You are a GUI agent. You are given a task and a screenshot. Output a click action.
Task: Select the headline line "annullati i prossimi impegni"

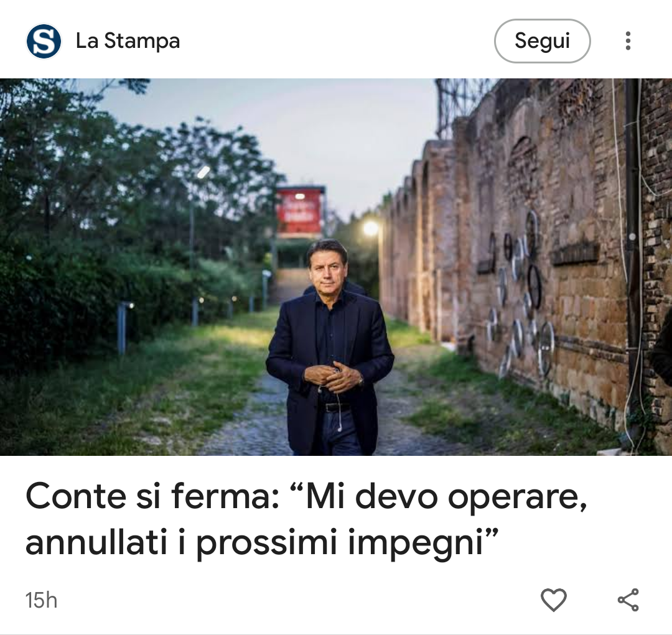click(x=263, y=542)
